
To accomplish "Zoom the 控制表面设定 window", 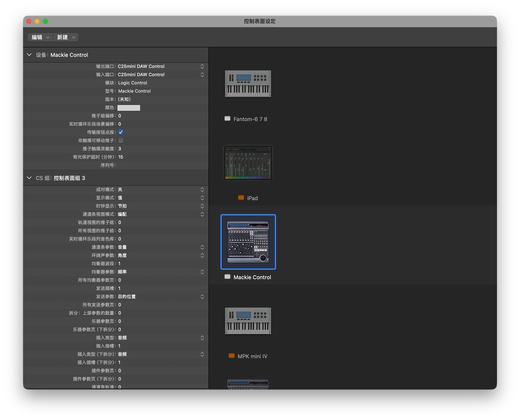I will point(45,21).
